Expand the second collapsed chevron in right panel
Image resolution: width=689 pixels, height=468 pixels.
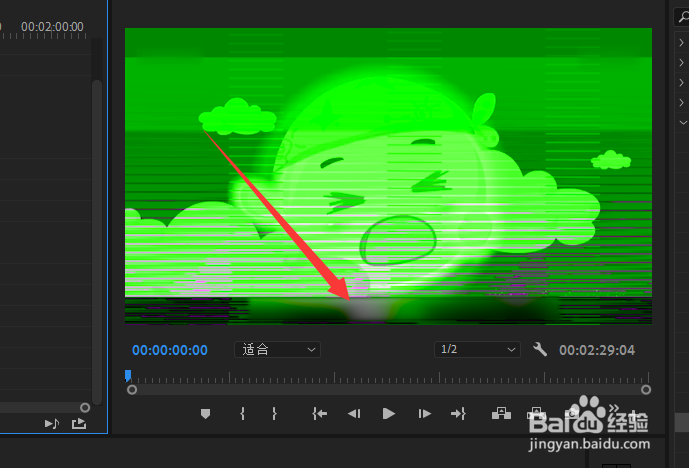tap(682, 62)
